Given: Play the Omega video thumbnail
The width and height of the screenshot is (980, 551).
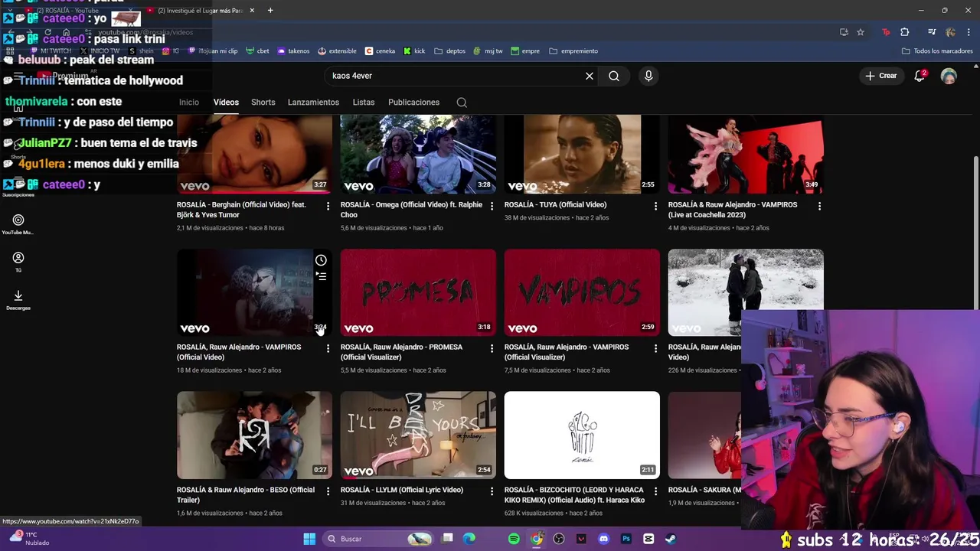Looking at the screenshot, I should tap(418, 154).
